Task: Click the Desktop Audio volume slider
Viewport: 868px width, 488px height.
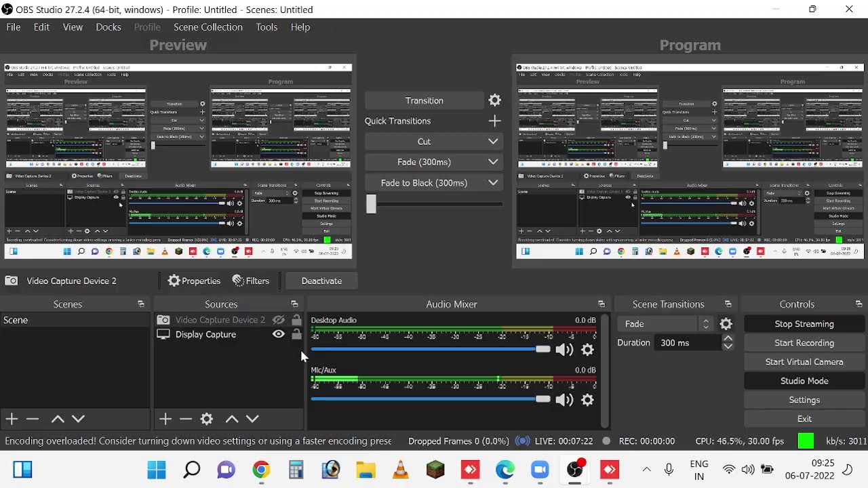Action: [x=431, y=349]
